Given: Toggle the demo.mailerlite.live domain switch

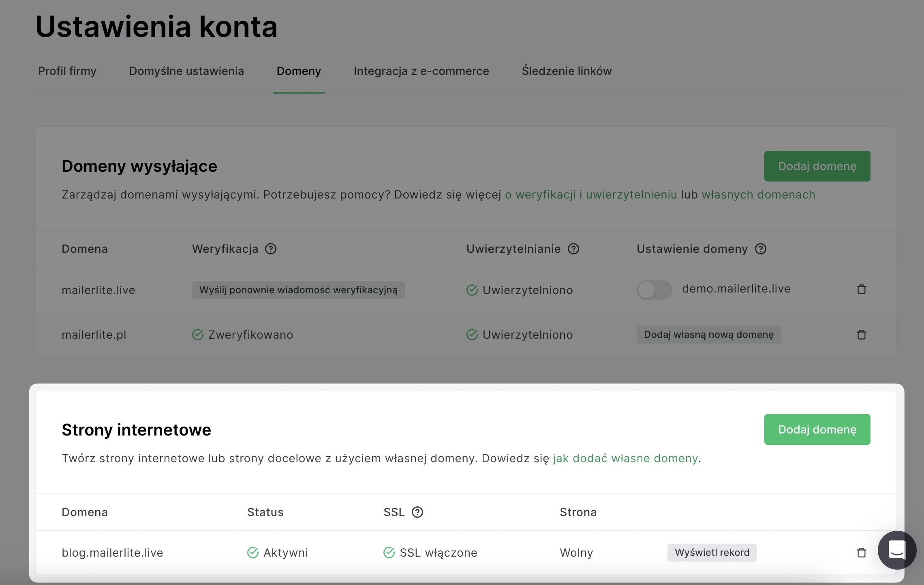Looking at the screenshot, I should pyautogui.click(x=654, y=290).
